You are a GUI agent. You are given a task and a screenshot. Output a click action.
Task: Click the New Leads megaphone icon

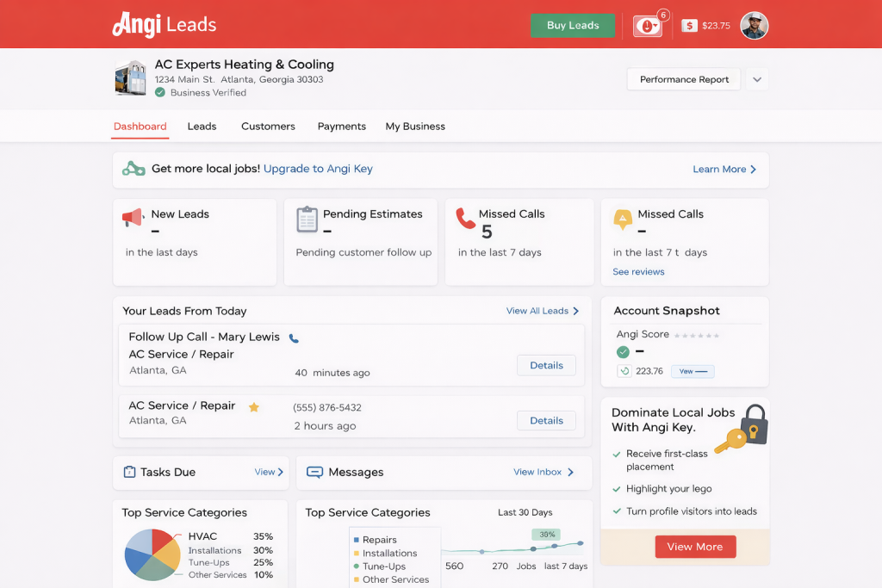(x=133, y=217)
